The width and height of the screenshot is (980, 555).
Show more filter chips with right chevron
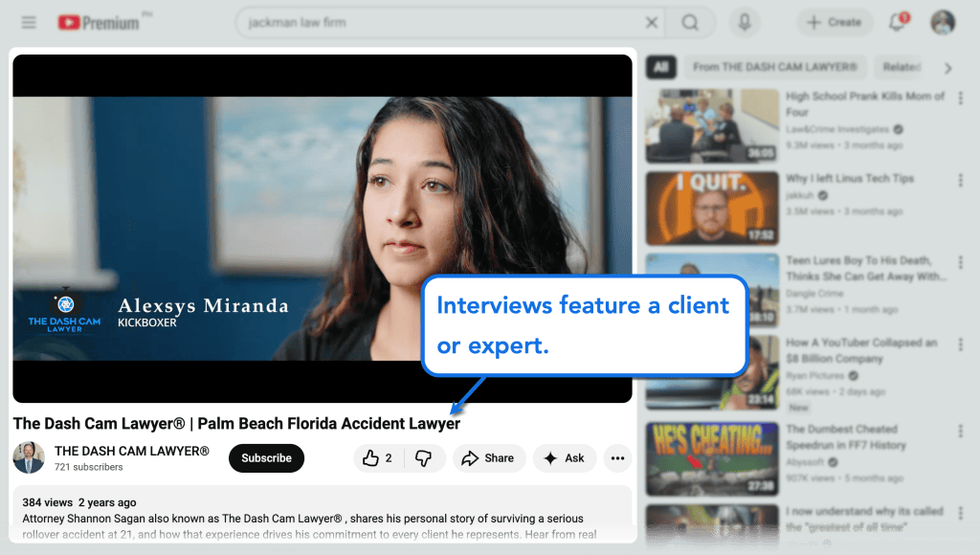pyautogui.click(x=948, y=68)
